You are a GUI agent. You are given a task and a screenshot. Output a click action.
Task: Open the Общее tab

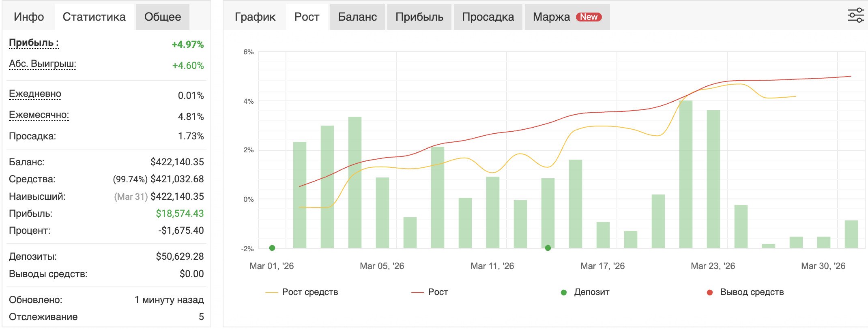point(163,17)
